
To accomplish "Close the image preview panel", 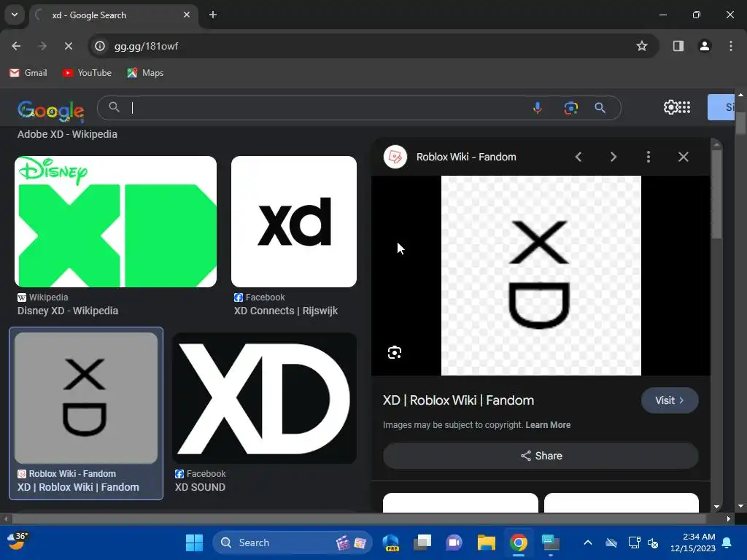I will click(x=683, y=157).
